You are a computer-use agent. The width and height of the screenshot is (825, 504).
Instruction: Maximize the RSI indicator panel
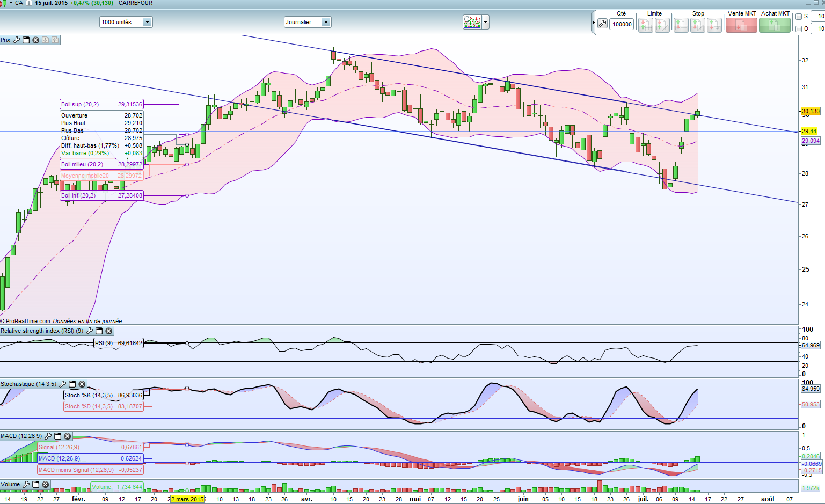click(x=99, y=331)
